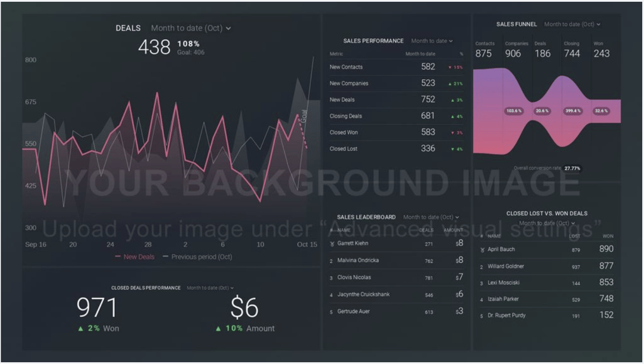Screen dimensions: 644x364
Task: Click the 399.4% funnel conversion badge
Action: pyautogui.click(x=572, y=111)
